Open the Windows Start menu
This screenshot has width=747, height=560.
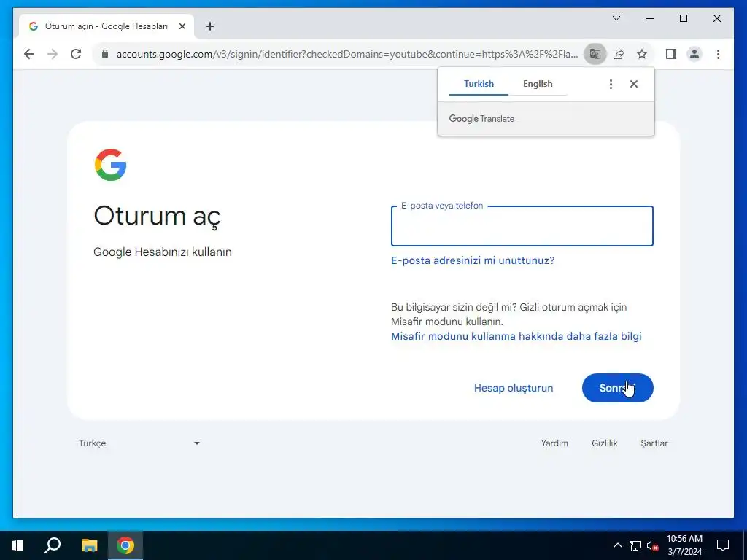(18, 545)
